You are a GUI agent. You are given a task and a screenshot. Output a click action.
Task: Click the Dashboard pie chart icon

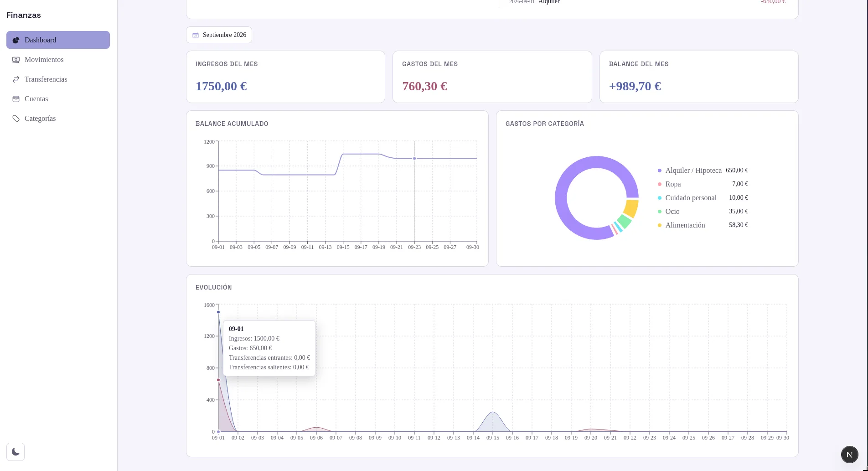click(x=16, y=40)
